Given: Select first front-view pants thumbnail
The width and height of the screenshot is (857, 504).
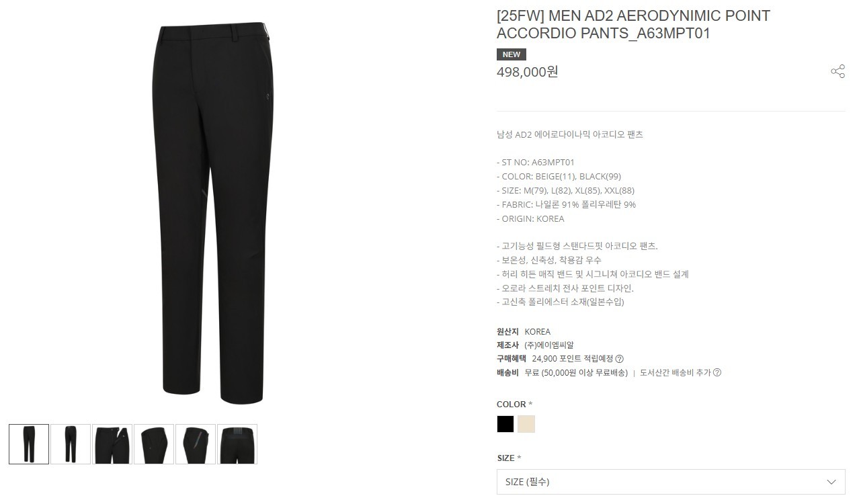Looking at the screenshot, I should pos(29,444).
